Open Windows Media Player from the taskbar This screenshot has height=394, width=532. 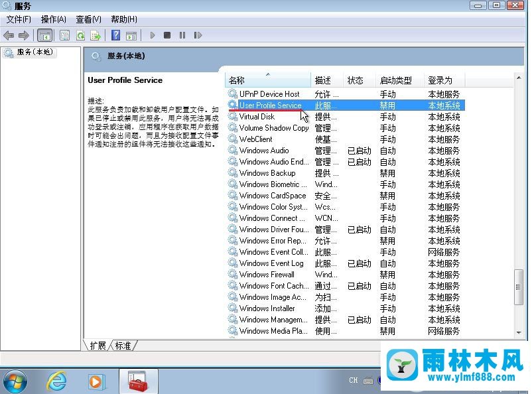coord(96,381)
